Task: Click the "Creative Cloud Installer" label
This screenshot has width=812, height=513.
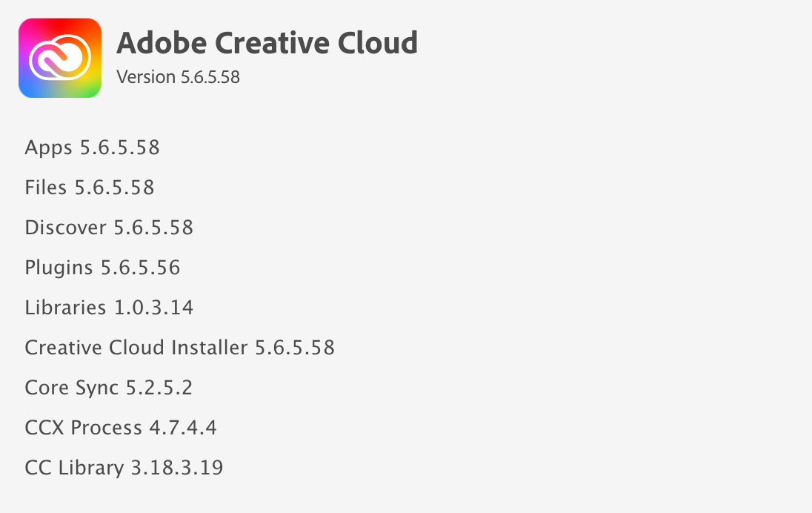Action: (136, 347)
